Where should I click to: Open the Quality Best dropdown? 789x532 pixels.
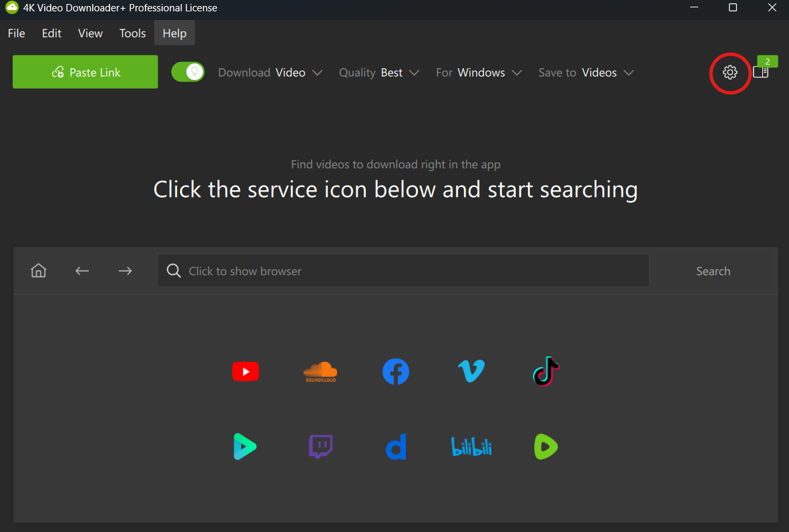379,73
